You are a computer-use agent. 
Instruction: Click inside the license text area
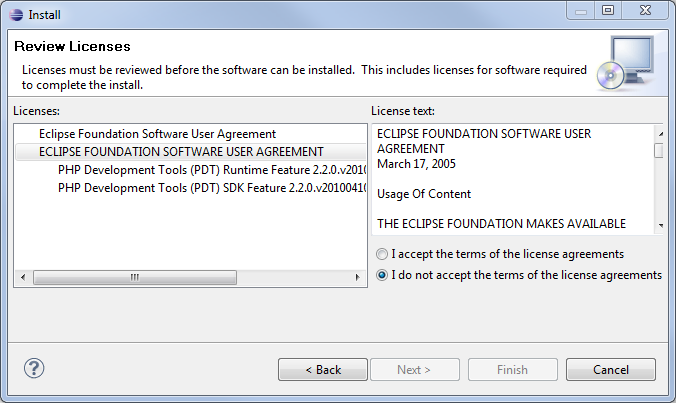[x=510, y=178]
